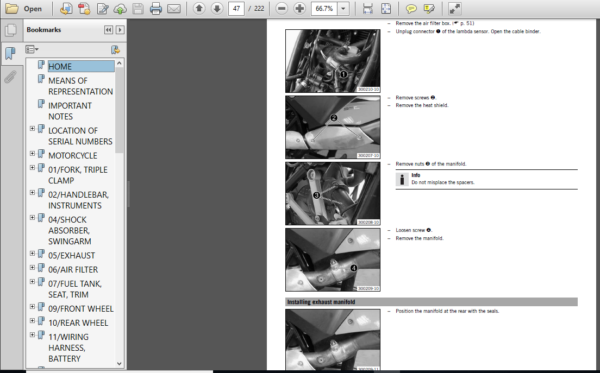600x373 pixels.
Task: Click the read mode expand icon
Action: (x=455, y=8)
